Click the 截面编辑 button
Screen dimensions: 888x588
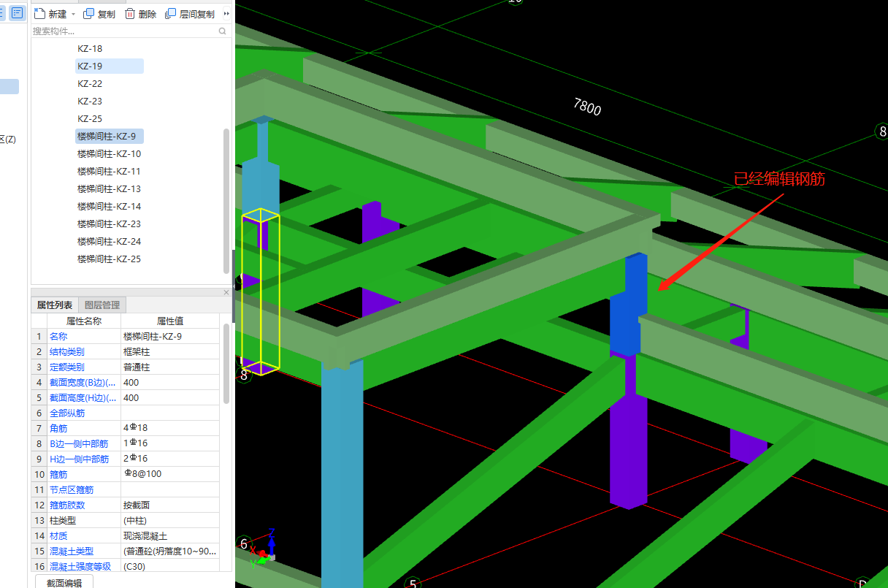[x=64, y=582]
